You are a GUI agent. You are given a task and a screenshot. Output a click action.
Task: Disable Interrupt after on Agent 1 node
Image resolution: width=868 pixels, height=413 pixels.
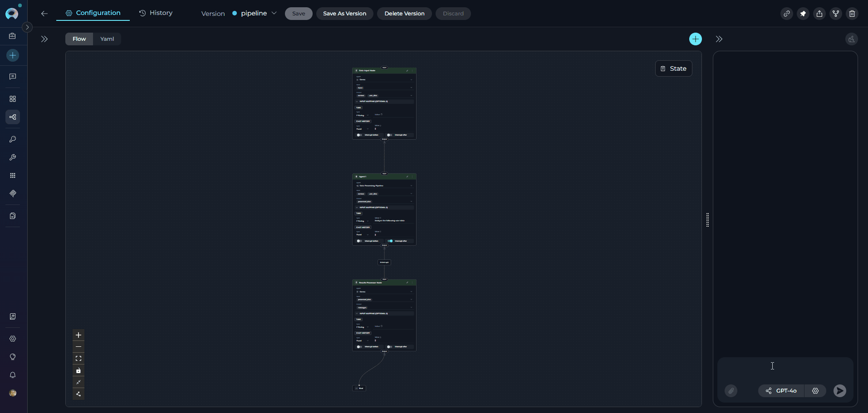click(x=390, y=241)
